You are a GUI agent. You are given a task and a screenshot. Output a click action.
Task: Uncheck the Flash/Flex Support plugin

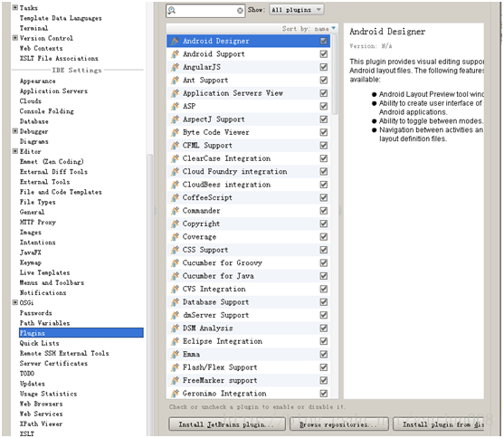[324, 367]
